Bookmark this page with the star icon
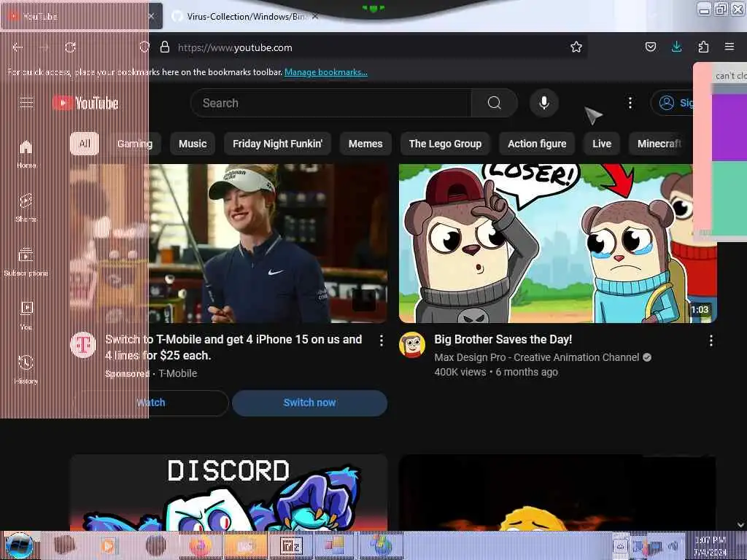 coord(576,47)
